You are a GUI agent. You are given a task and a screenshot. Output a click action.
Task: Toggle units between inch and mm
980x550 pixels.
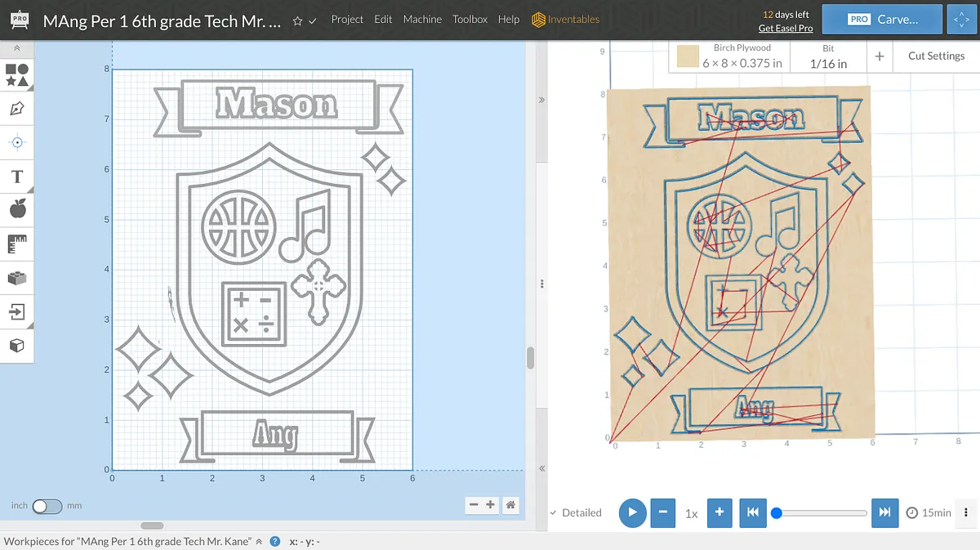tap(47, 506)
